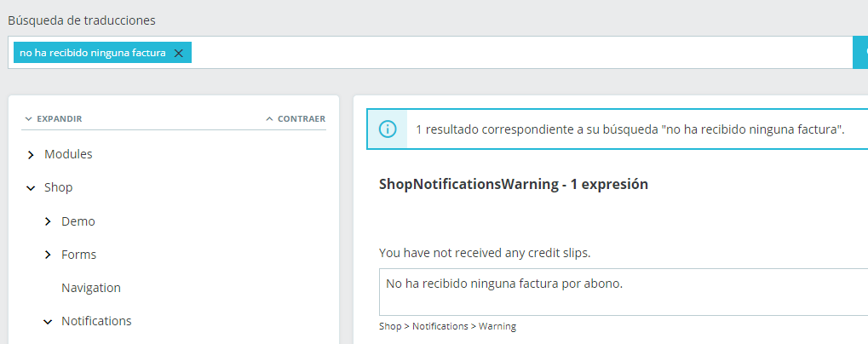The width and height of the screenshot is (868, 344).
Task: Expand Forms using its chevron arrow
Action: tap(48, 255)
